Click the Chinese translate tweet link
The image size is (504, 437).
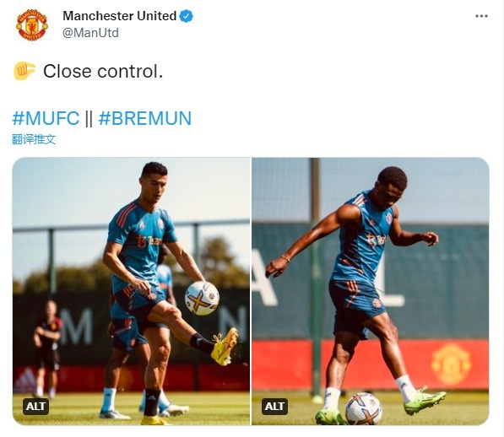point(34,139)
